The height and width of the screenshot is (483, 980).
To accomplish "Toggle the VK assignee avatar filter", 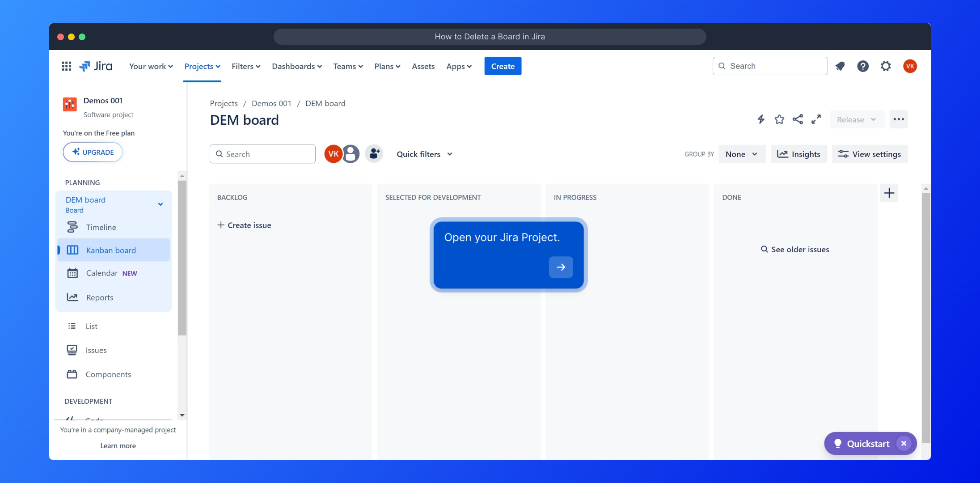I will (x=333, y=154).
